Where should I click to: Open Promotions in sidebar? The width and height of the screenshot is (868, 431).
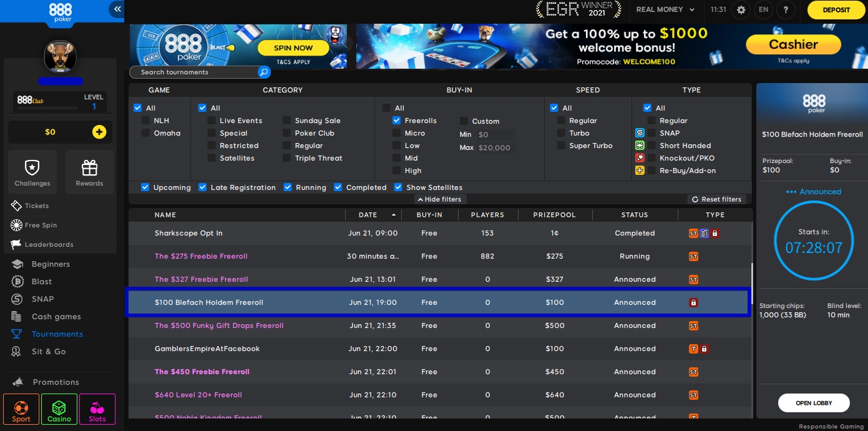[46, 382]
